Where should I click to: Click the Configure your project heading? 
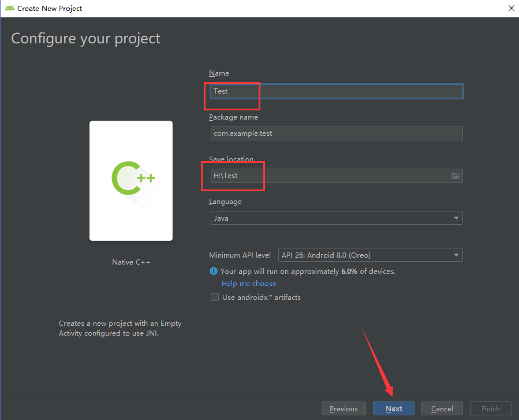[85, 39]
